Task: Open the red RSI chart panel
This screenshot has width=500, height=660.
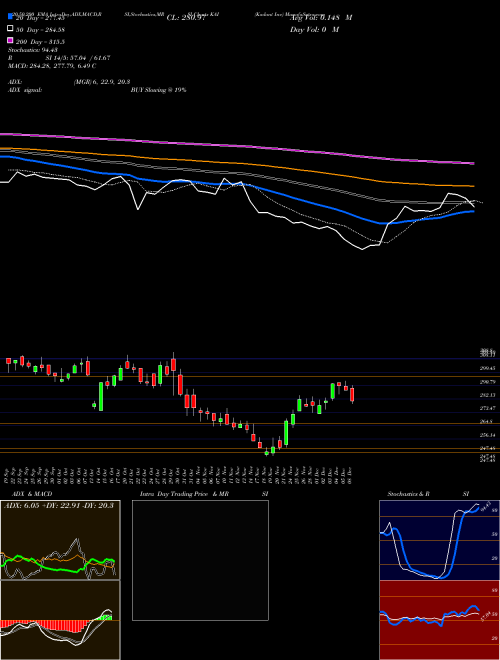Action: click(439, 620)
